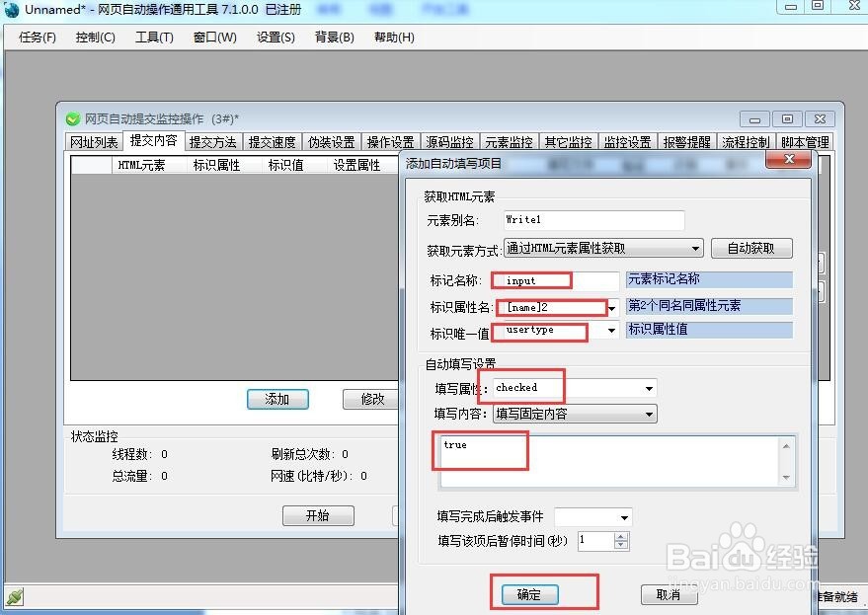Switch to the 元素监控 tab

(x=509, y=142)
